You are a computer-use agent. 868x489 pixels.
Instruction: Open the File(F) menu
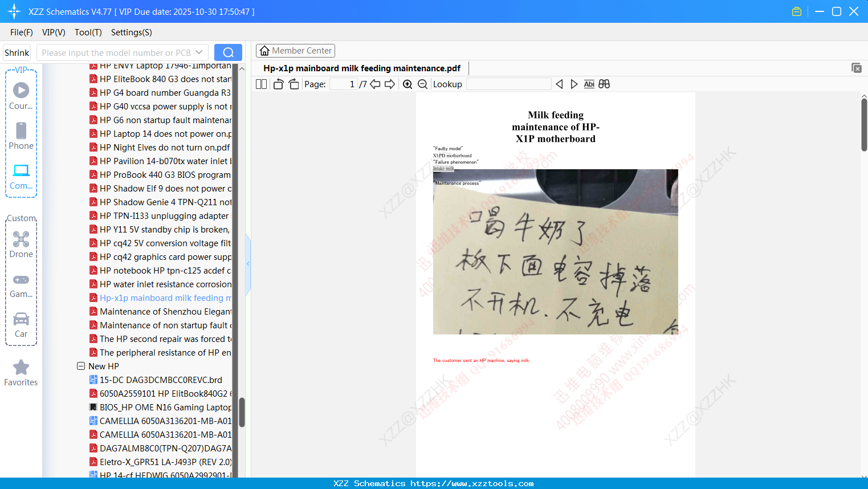[22, 32]
